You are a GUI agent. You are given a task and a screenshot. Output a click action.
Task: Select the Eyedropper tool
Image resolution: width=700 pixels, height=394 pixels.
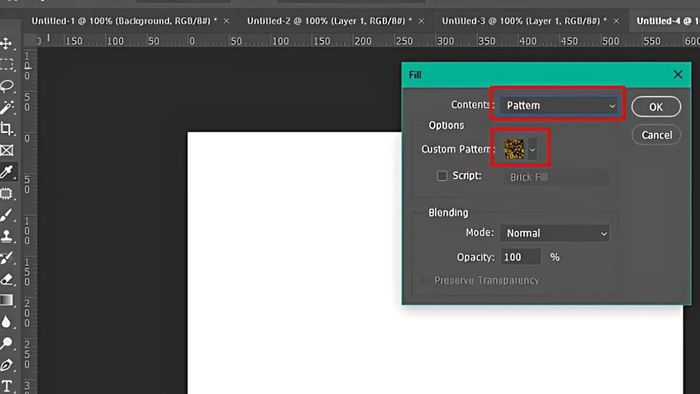(7, 172)
